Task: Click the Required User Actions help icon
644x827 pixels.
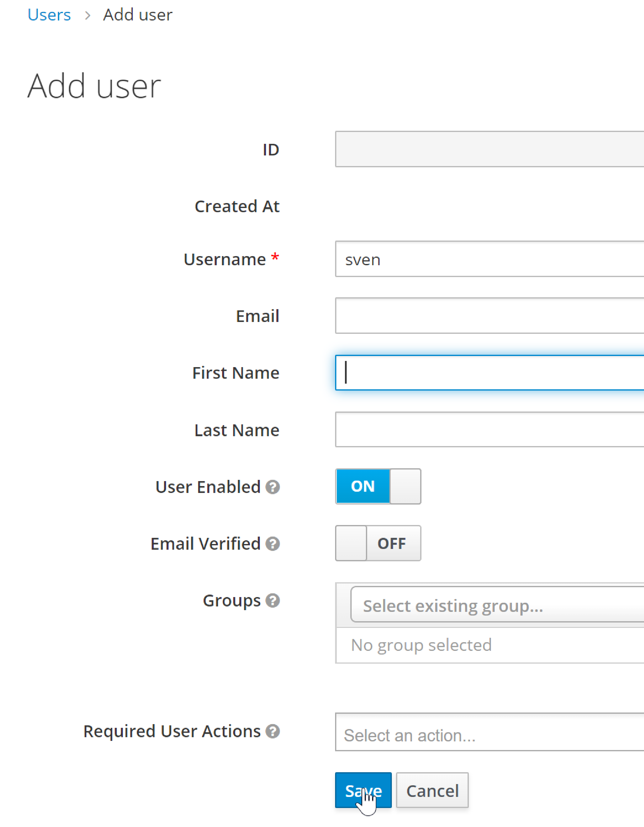Action: pos(272,731)
